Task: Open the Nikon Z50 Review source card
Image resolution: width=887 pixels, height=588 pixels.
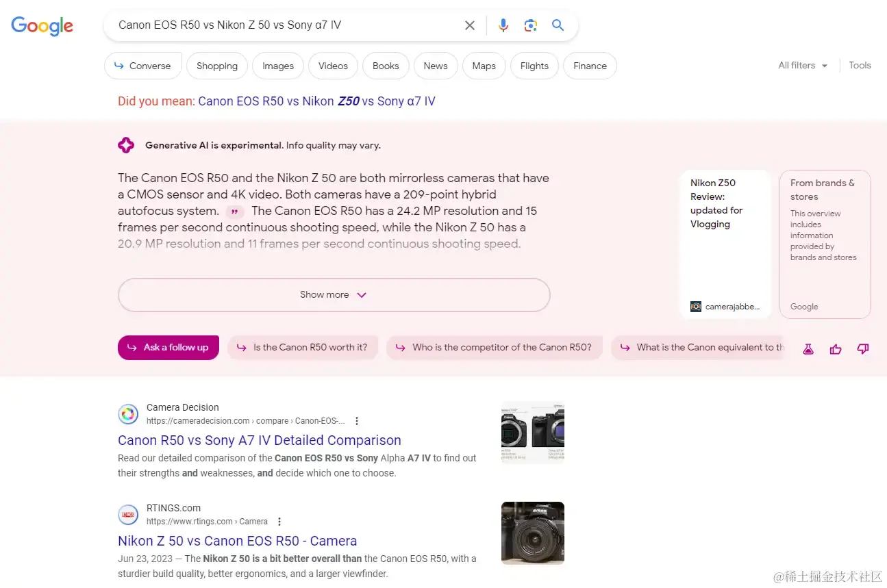Action: [x=725, y=244]
